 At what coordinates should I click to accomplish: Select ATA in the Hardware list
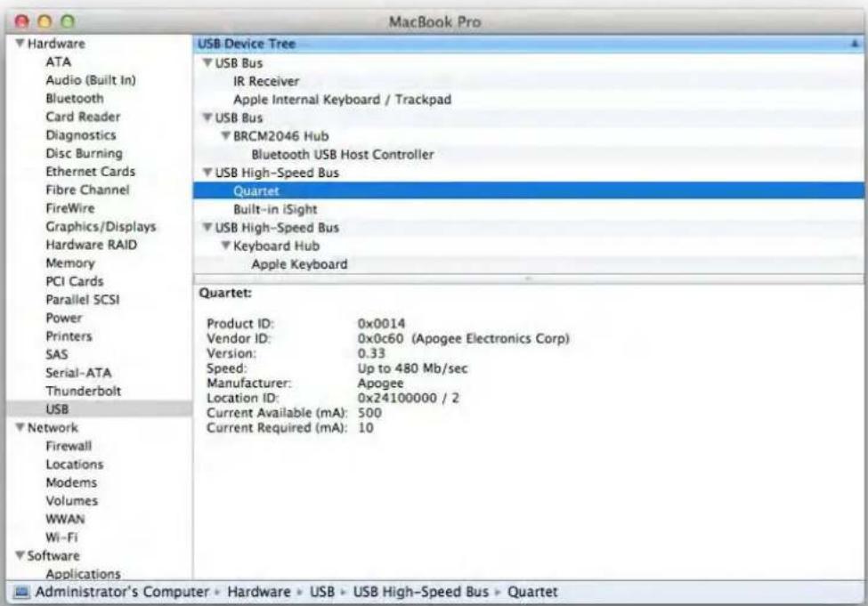pos(58,62)
